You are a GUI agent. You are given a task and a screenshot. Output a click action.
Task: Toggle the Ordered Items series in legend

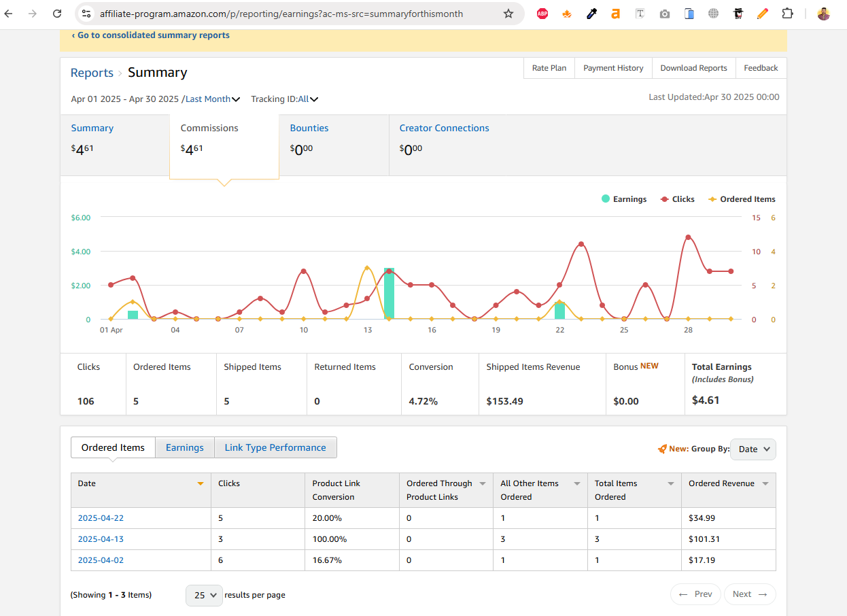742,199
